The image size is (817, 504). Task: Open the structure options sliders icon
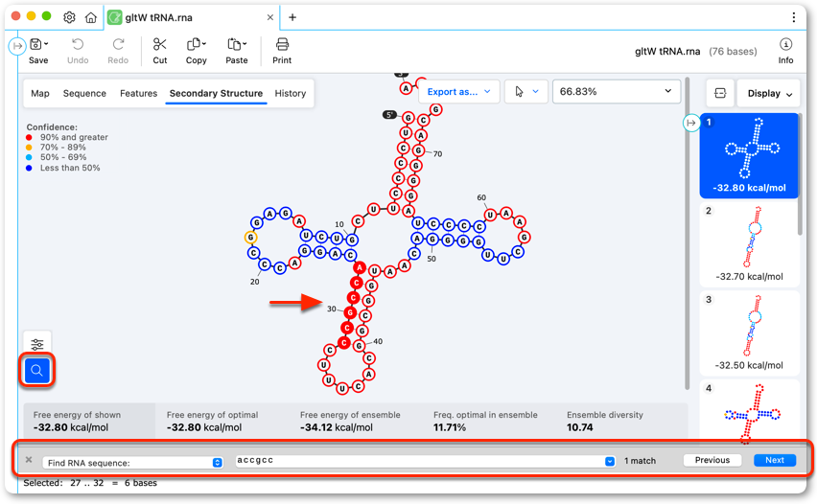[37, 344]
